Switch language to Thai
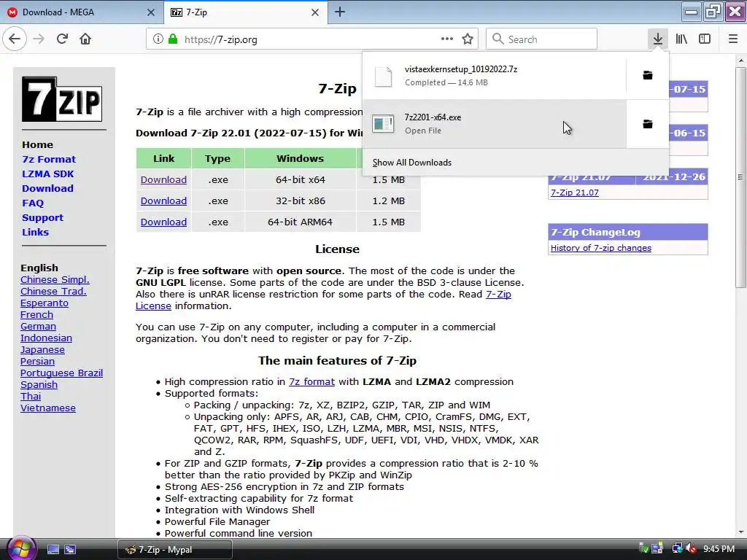This screenshot has height=560, width=747. pyautogui.click(x=31, y=396)
